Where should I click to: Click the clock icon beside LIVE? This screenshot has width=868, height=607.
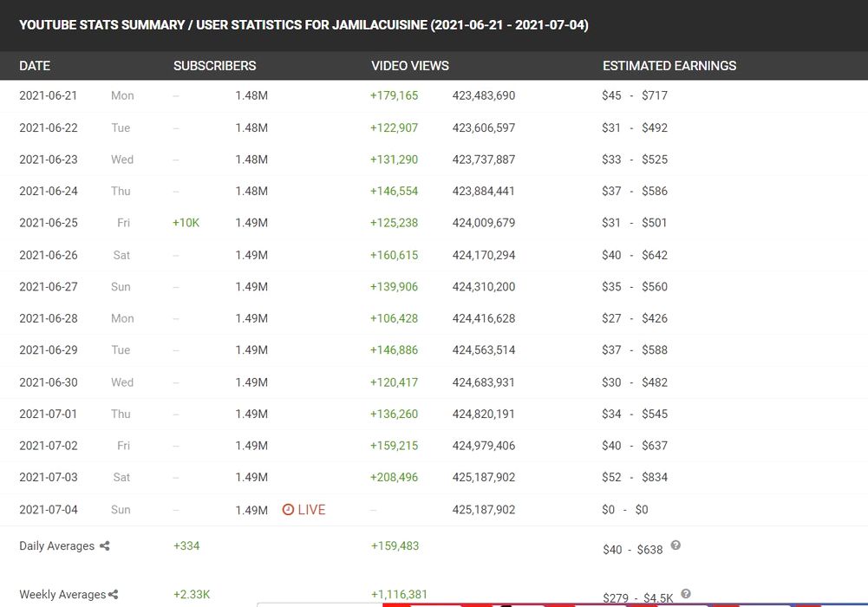point(288,510)
